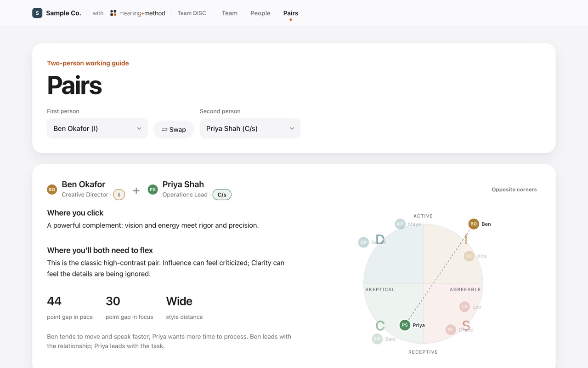Click the Opposite corners label
The height and width of the screenshot is (368, 588).
pyautogui.click(x=514, y=190)
